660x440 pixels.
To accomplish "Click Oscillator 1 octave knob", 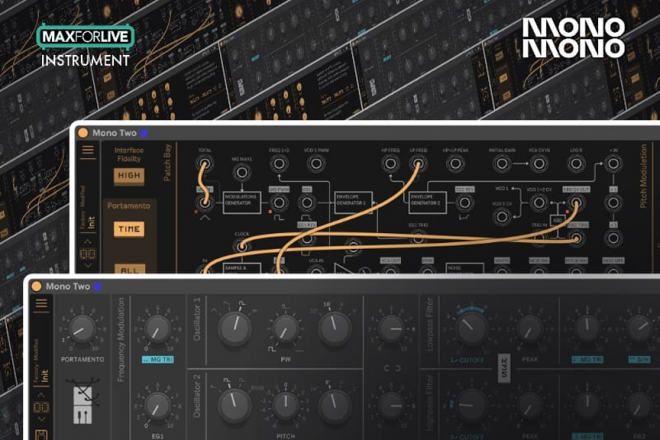I will [x=334, y=330].
